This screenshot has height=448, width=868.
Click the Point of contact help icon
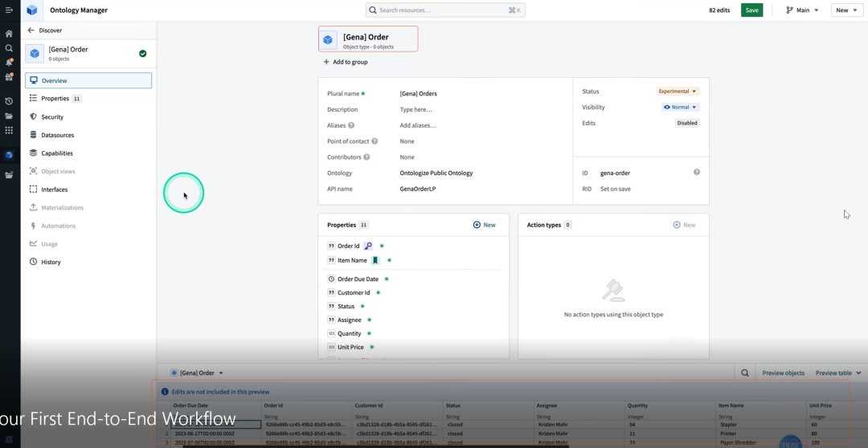[375, 141]
